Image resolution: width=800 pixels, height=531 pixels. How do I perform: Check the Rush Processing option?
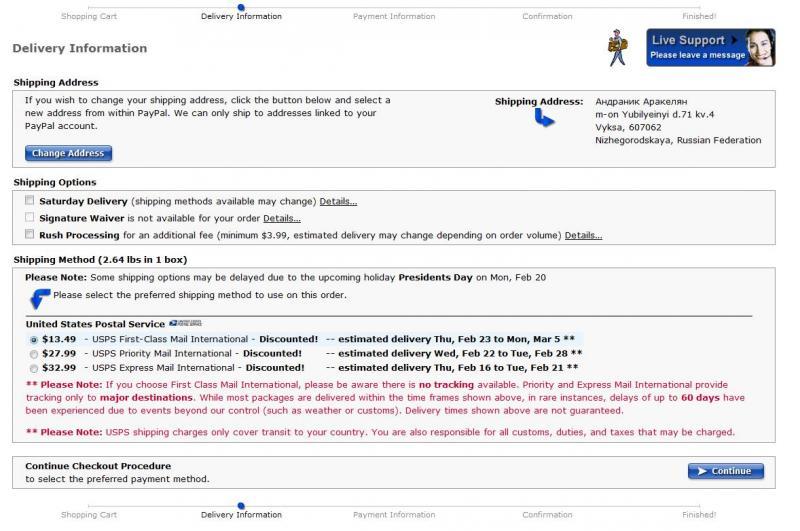point(30,235)
